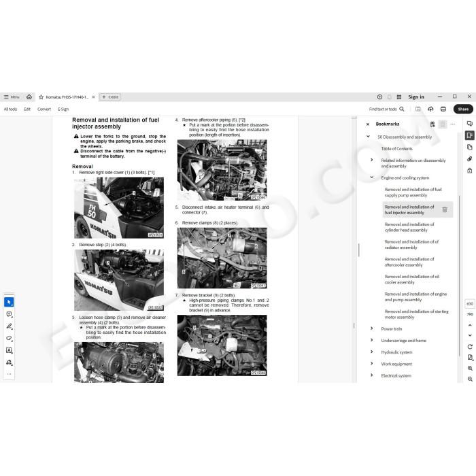This screenshot has height=476, width=476.
Task: Zoom out with the minus magnifier icon
Action: 470,379
